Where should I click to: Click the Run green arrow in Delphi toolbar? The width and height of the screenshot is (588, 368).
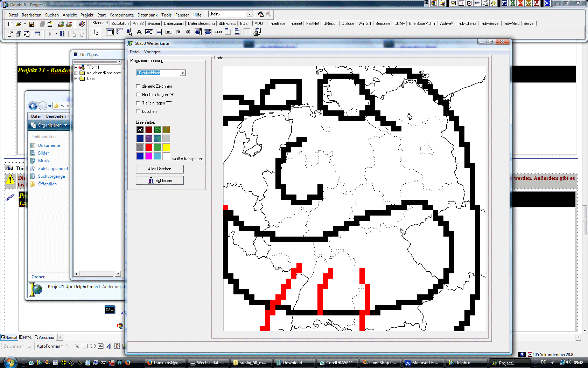point(50,34)
